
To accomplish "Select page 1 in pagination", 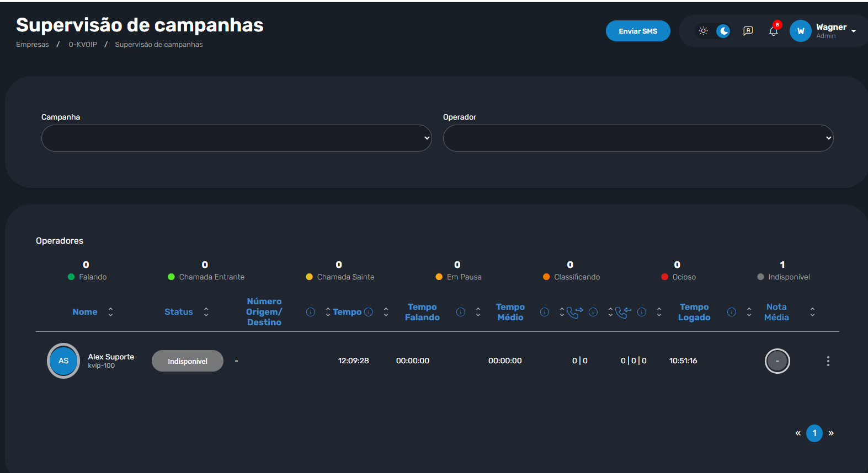I will coord(814,433).
